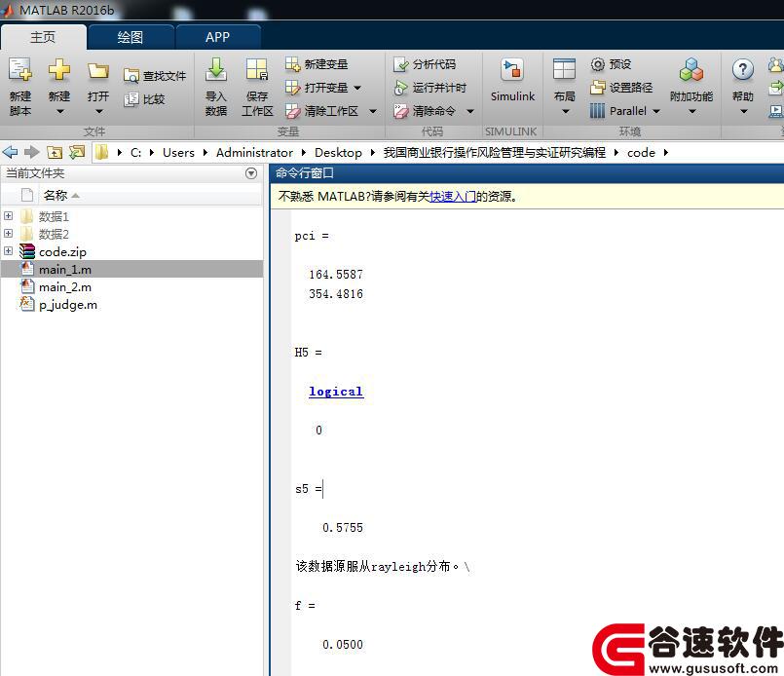This screenshot has width=784, height=676.
Task: Open the dropdown arrow under 附加功能
Action: 692,111
